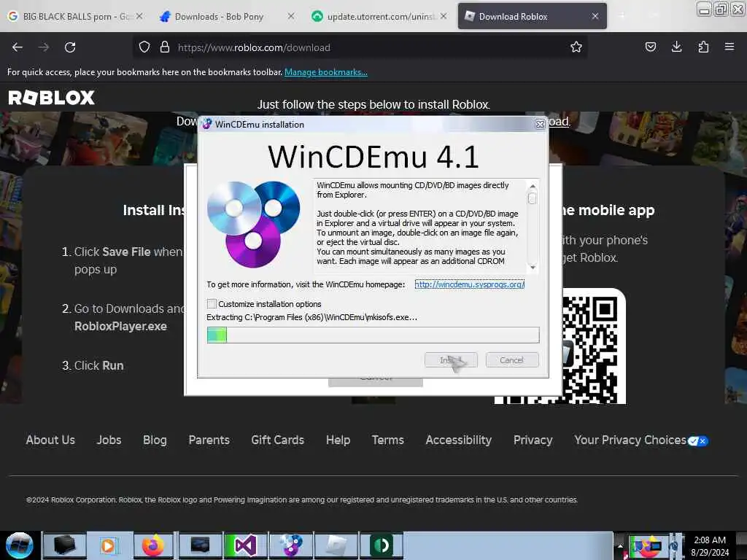Show hidden system tray icons
This screenshot has height=560, width=747.
tap(620, 545)
